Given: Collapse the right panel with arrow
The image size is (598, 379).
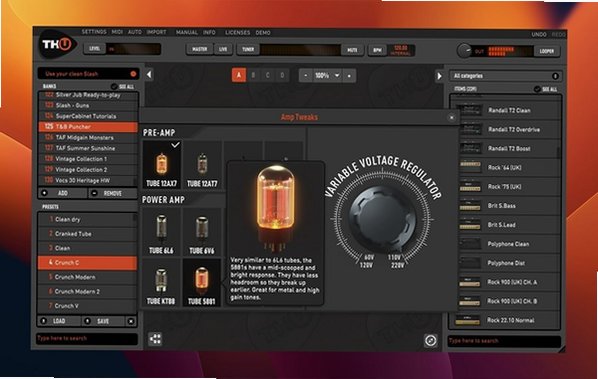Looking at the screenshot, I should point(439,76).
